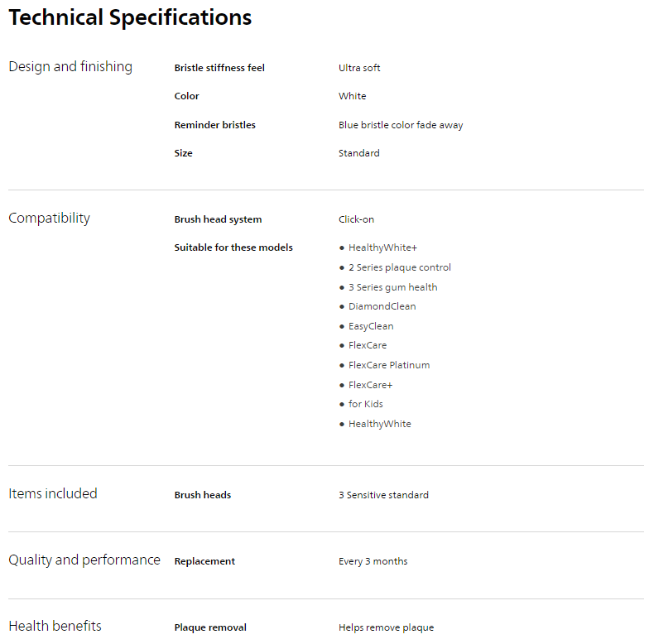Click the Suitable for these models label
Image resolution: width=649 pixels, height=644 pixels.
233,248
